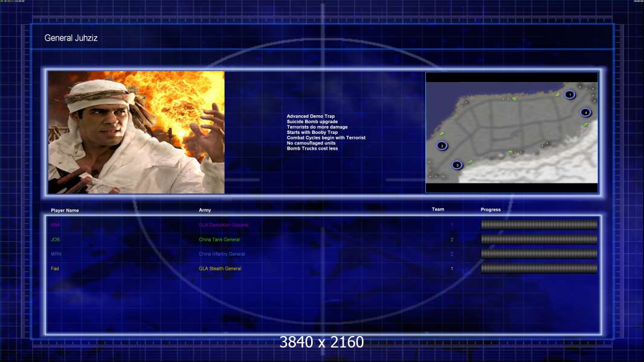Click the China Infantry General army entry

[x=222, y=254]
